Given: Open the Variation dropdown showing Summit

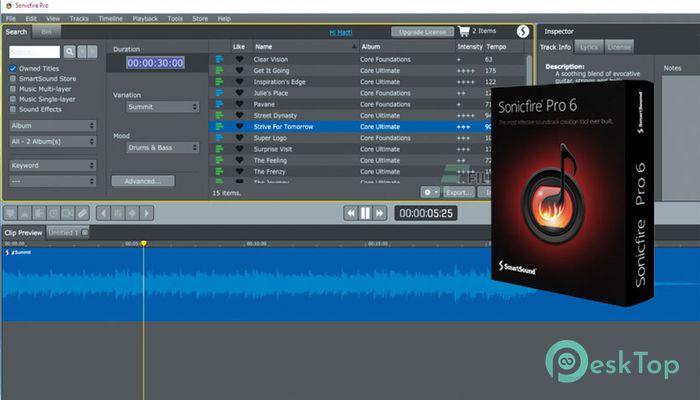Looking at the screenshot, I should click(x=162, y=107).
